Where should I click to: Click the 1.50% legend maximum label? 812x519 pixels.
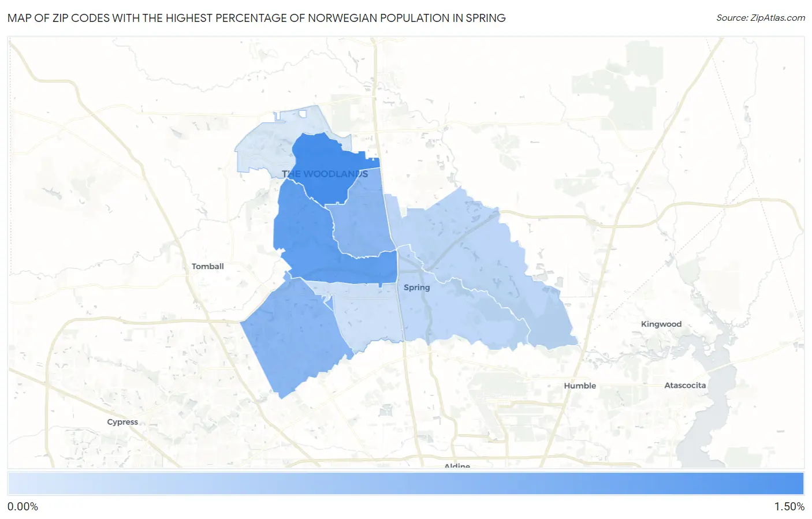point(789,507)
